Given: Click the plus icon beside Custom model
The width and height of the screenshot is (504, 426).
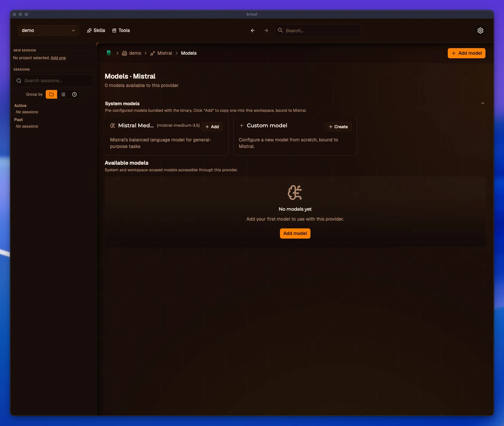Looking at the screenshot, I should (x=242, y=126).
